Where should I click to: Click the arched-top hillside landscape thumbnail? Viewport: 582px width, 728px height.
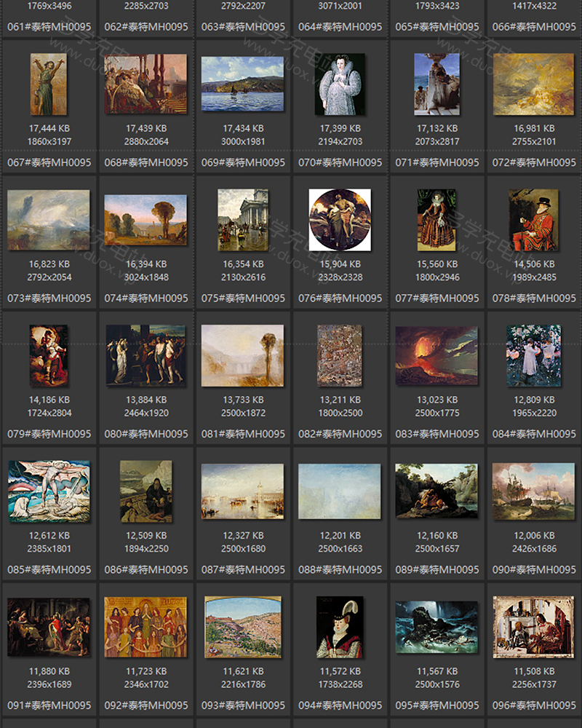242,626
